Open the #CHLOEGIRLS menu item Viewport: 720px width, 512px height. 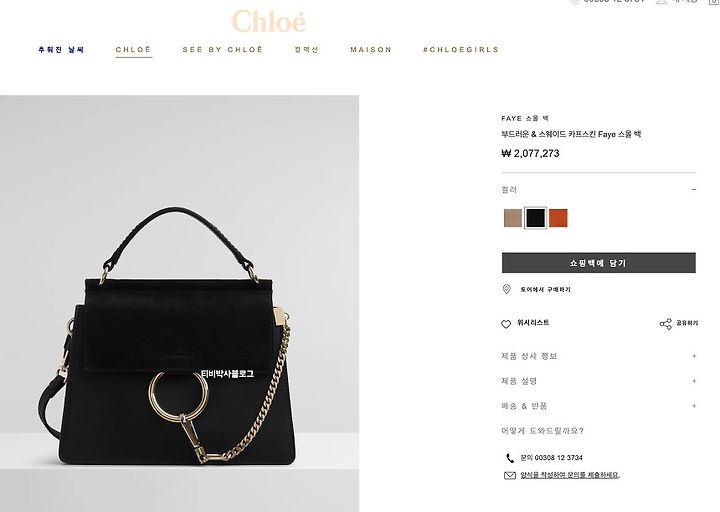pyautogui.click(x=461, y=50)
